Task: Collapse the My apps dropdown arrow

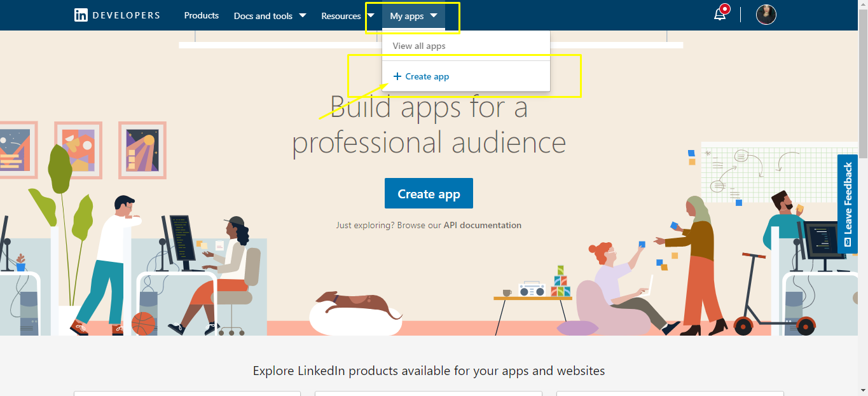Action: [x=433, y=15]
